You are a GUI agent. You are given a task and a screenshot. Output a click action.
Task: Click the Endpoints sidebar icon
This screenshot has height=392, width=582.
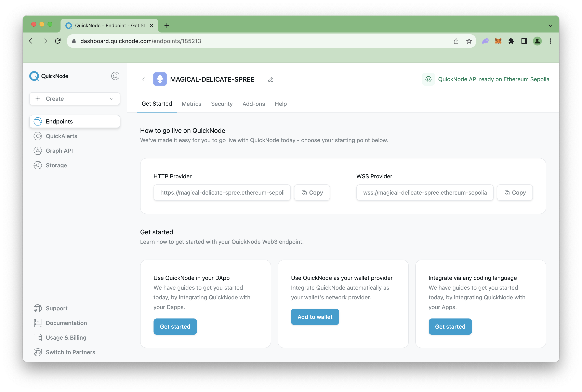pos(38,121)
